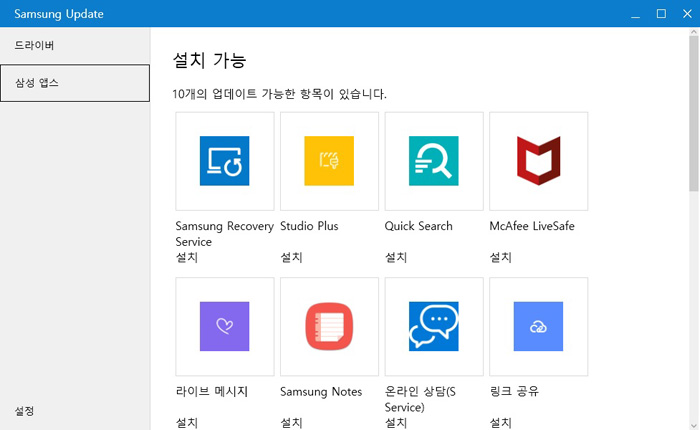Switch to the 드라이버 sidebar section

pos(75,45)
